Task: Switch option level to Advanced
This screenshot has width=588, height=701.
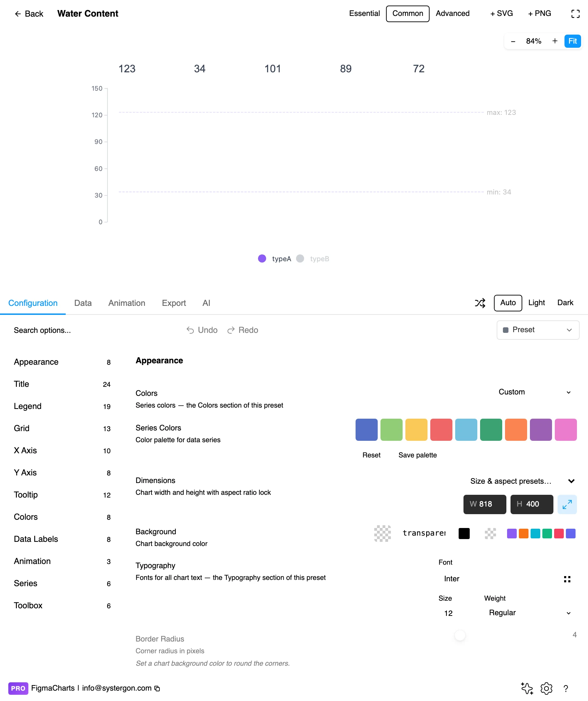Action: click(452, 13)
